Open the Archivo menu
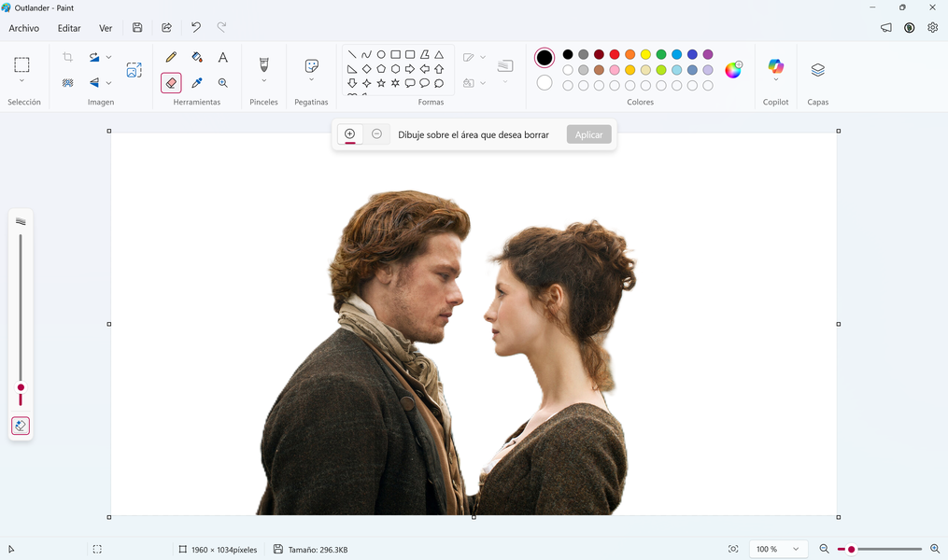 click(24, 28)
